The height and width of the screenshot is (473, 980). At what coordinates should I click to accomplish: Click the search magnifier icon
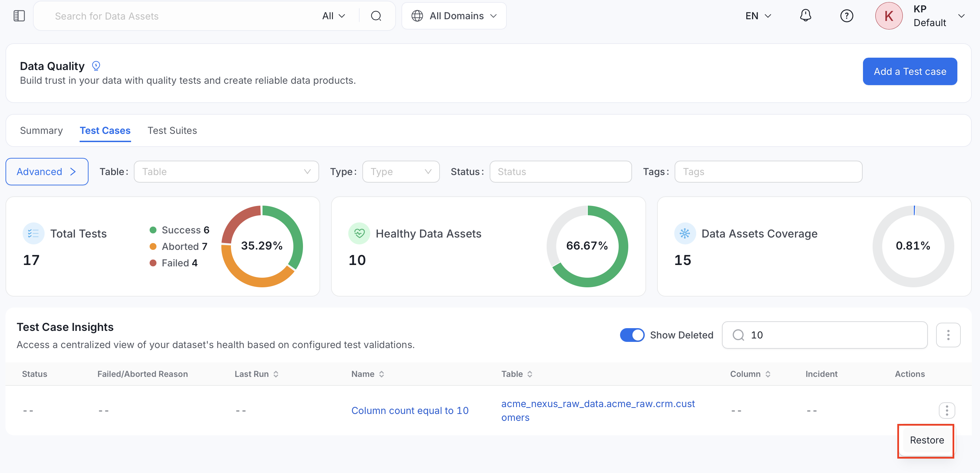coord(376,16)
